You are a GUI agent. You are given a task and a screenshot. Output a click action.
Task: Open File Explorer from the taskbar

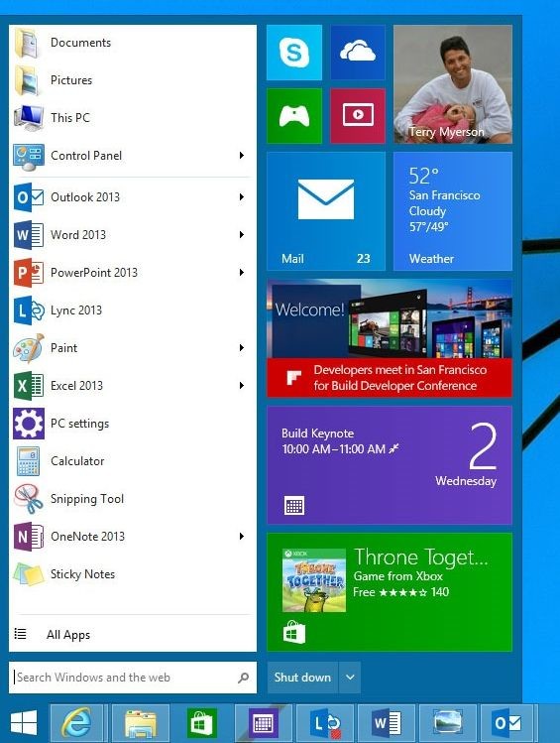(x=140, y=723)
